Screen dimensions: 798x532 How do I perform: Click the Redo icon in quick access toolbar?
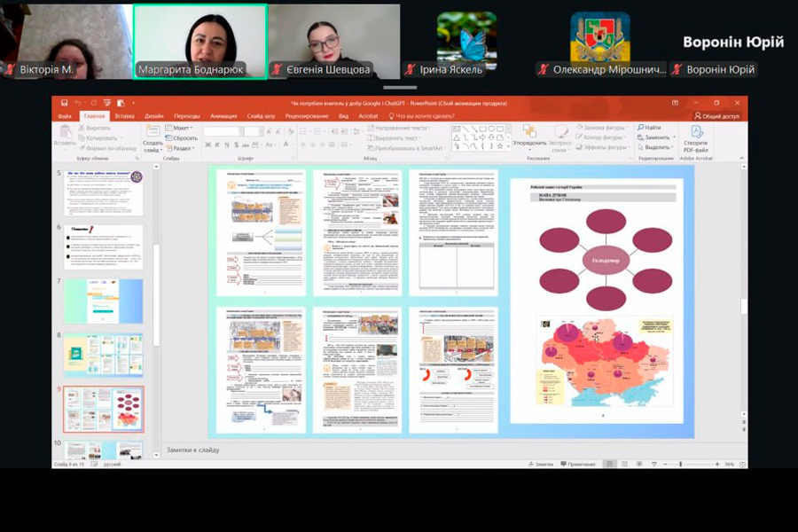[x=93, y=103]
